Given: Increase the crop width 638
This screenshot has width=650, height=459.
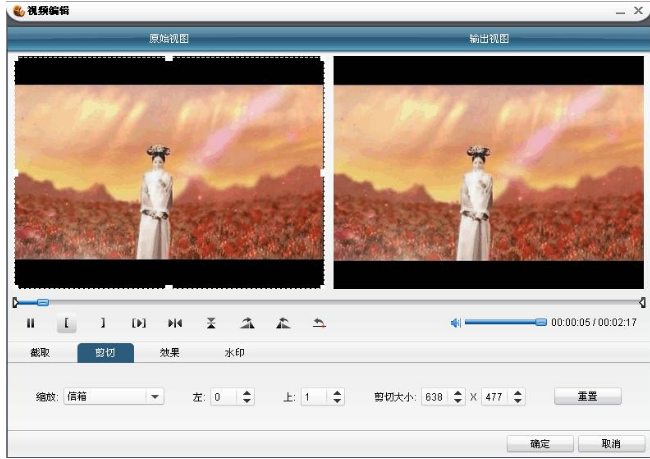Looking at the screenshot, I should click(x=458, y=393).
